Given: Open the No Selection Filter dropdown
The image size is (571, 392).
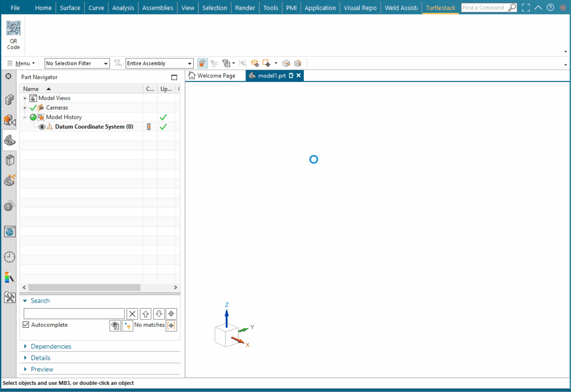Looking at the screenshot, I should (x=77, y=63).
